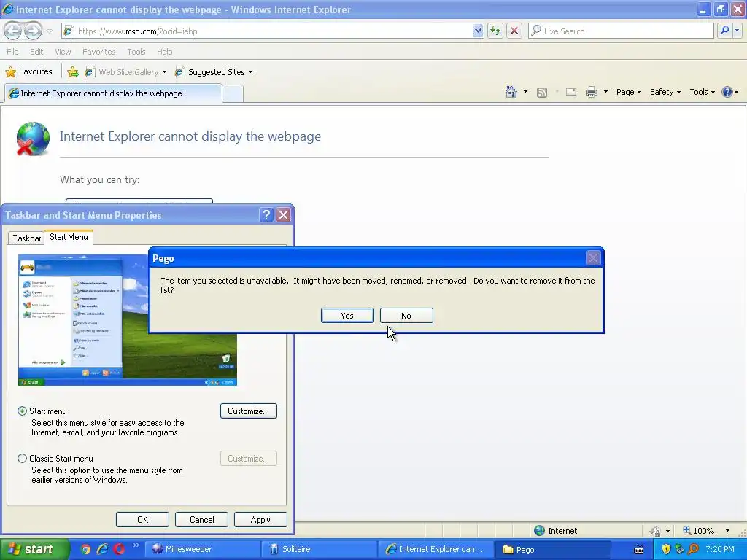
Task: Open the Edit menu
Action: click(x=36, y=52)
